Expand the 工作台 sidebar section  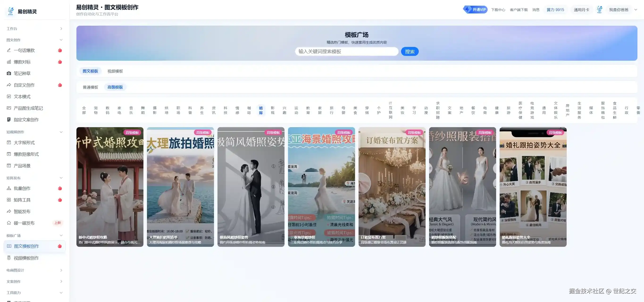(x=34, y=29)
